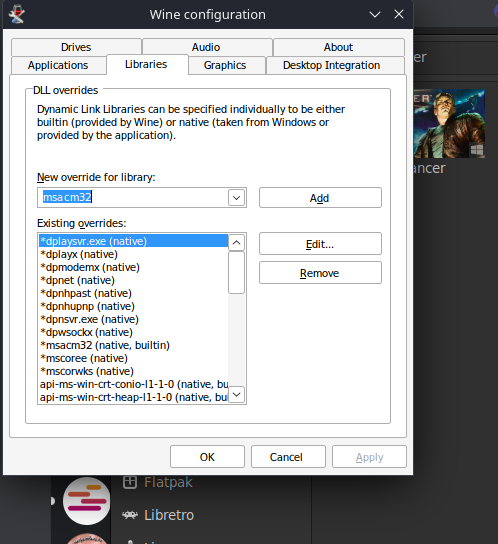Image resolution: width=498 pixels, height=544 pixels.
Task: Open the round striped app icon in sidebar
Action: click(x=86, y=501)
